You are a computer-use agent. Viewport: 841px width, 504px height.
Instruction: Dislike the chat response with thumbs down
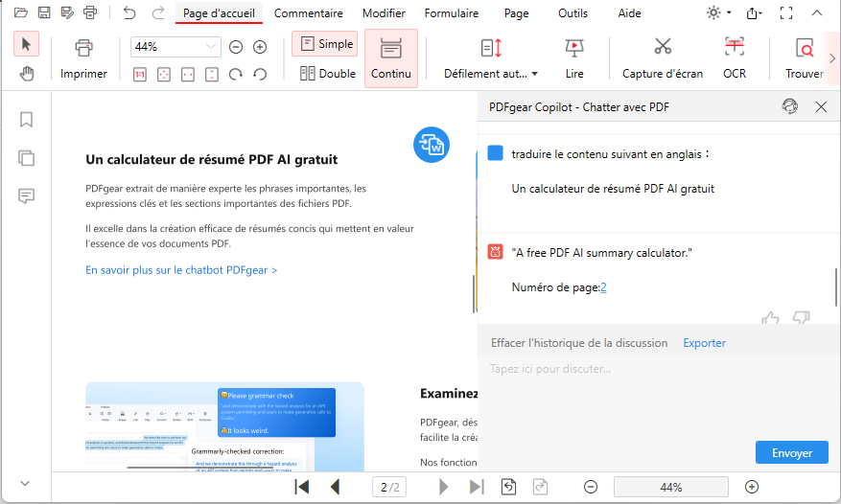[x=801, y=317]
